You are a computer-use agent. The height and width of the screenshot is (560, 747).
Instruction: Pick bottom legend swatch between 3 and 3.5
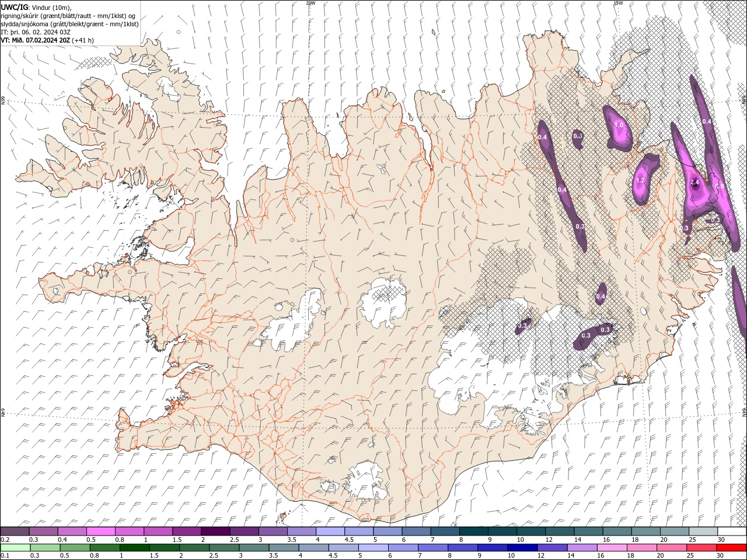pyautogui.click(x=254, y=548)
